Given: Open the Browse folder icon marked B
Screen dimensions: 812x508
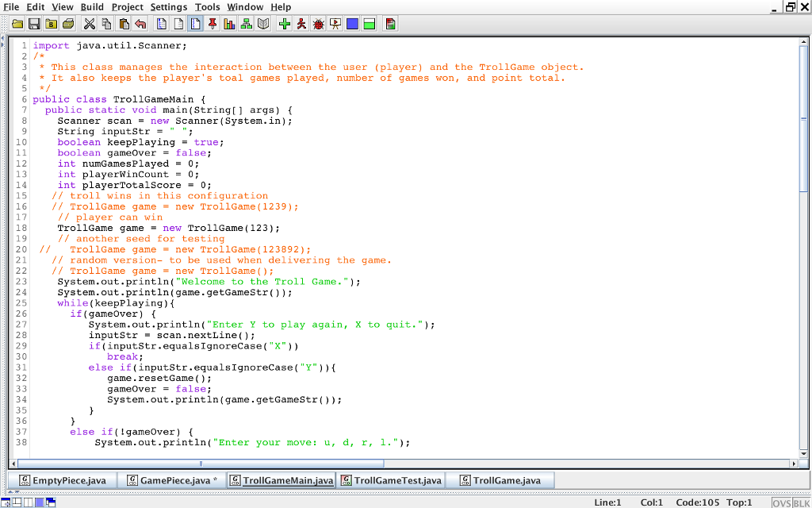Looking at the screenshot, I should click(x=51, y=23).
